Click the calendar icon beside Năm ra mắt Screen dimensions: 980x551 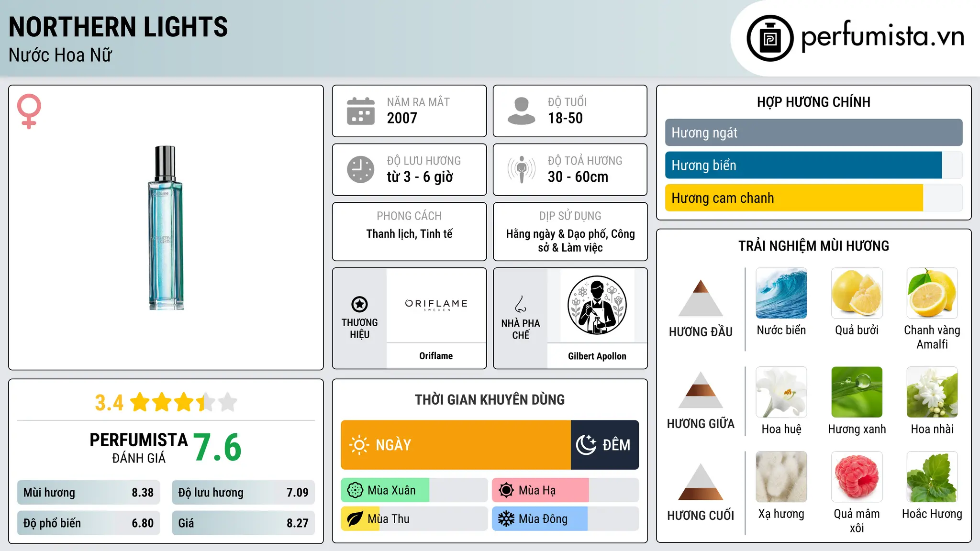(x=361, y=111)
